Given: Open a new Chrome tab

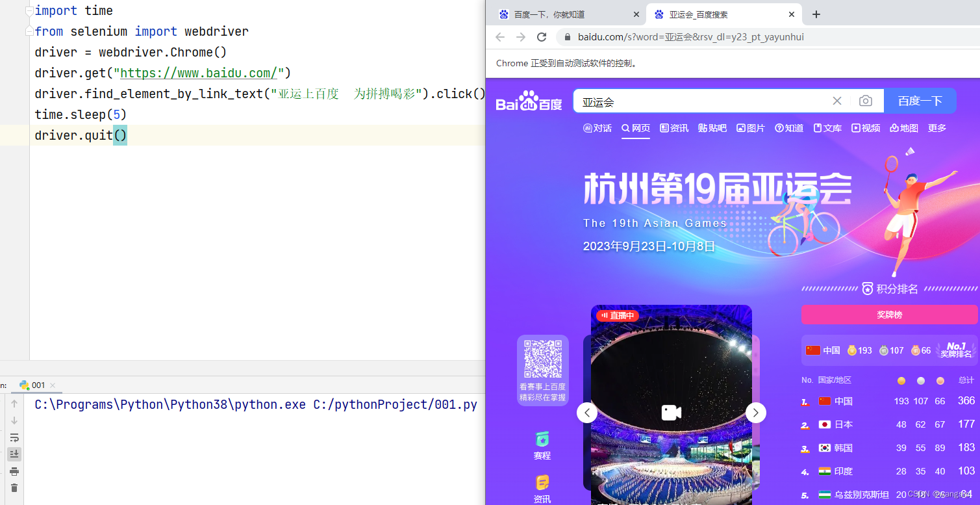Looking at the screenshot, I should coord(816,14).
